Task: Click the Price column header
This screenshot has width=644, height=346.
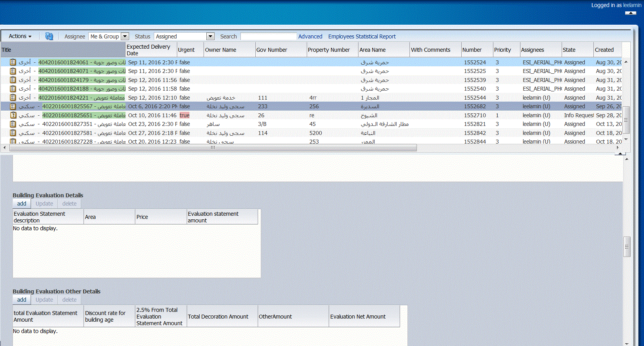Action: pos(161,217)
